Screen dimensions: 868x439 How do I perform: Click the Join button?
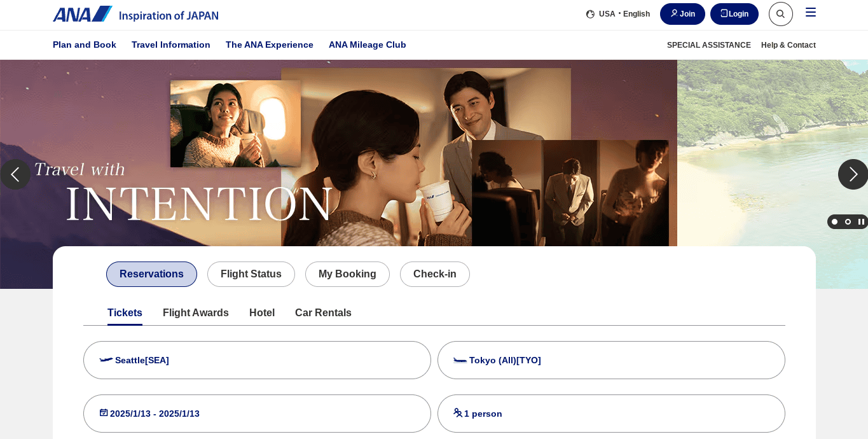pos(682,14)
